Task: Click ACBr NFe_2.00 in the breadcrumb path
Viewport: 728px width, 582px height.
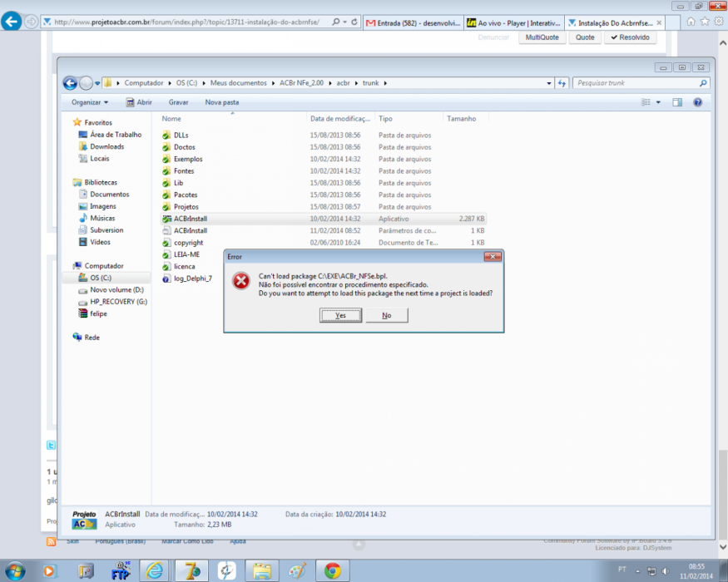Action: click(x=301, y=83)
